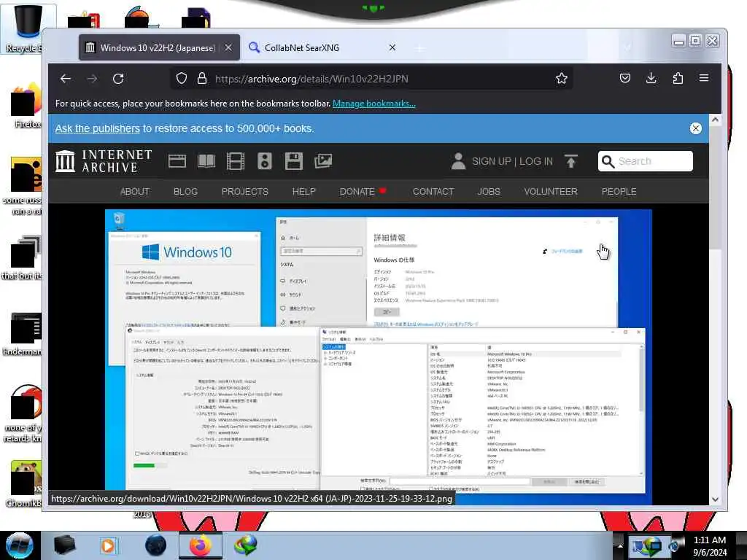
Task: Open a new tab with plus button
Action: (x=419, y=48)
